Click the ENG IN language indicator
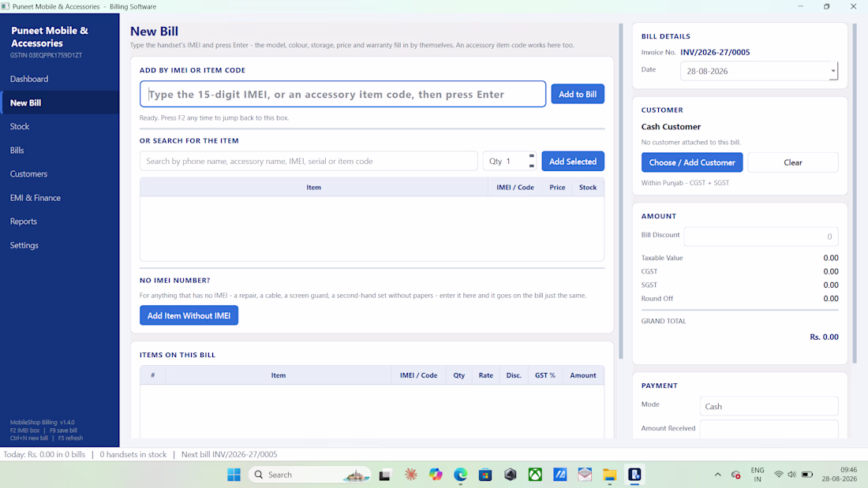 (x=758, y=475)
